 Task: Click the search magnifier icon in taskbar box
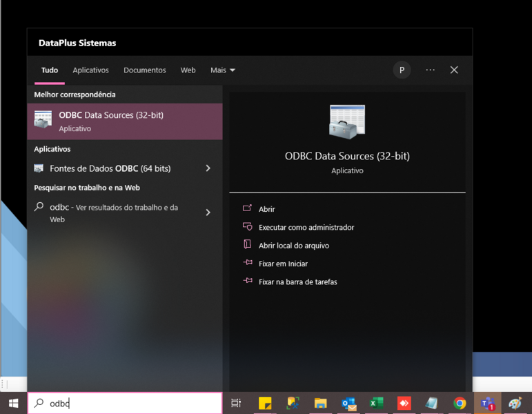pyautogui.click(x=39, y=403)
